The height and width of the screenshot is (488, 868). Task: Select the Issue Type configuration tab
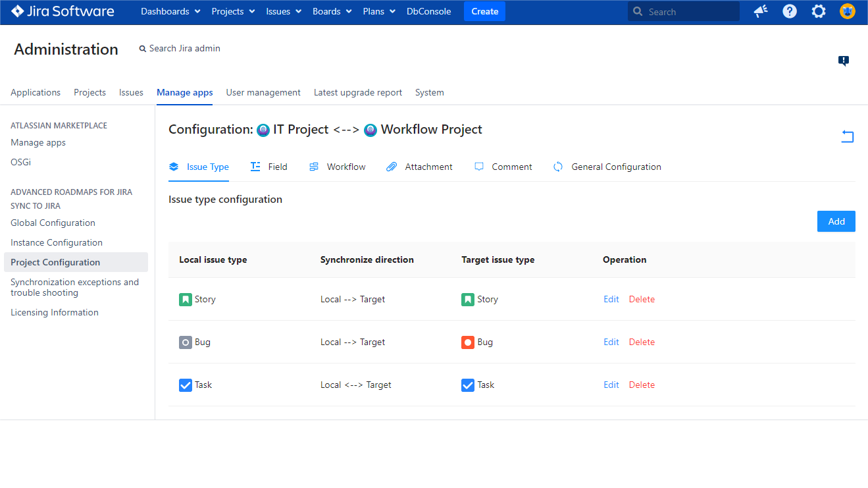199,167
